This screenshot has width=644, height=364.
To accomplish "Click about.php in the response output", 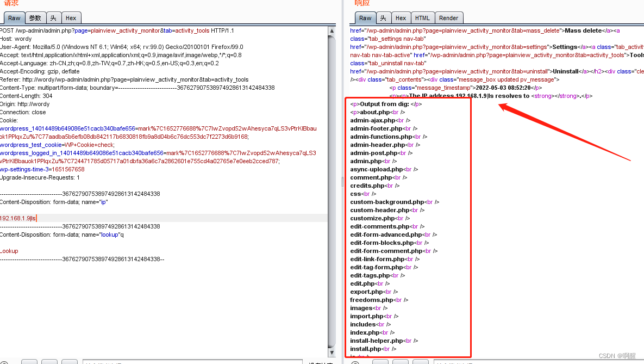I will point(375,112).
